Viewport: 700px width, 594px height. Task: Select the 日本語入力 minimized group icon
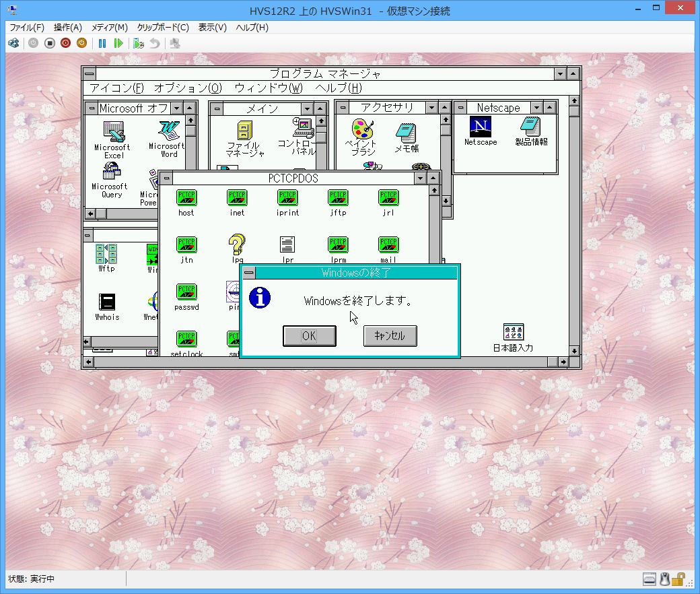pyautogui.click(x=513, y=338)
